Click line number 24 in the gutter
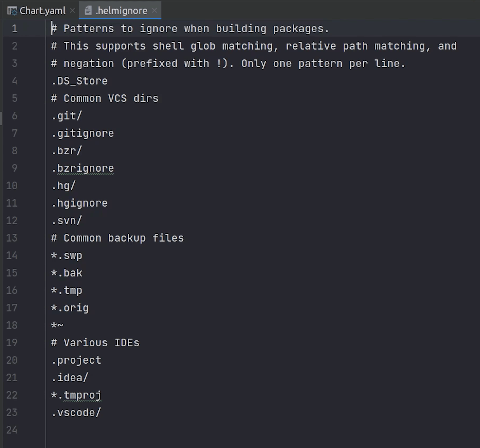This screenshot has width=480, height=448. pos(12,430)
